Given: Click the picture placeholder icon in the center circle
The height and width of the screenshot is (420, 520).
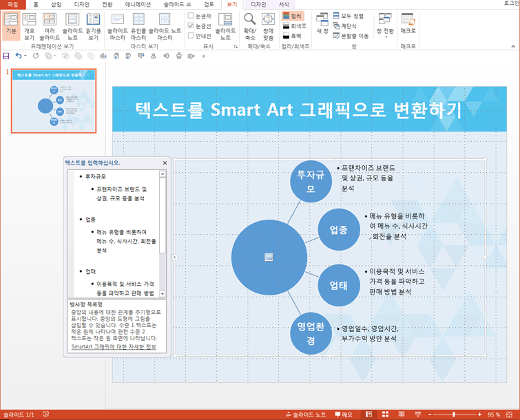Looking at the screenshot, I should [x=269, y=257].
